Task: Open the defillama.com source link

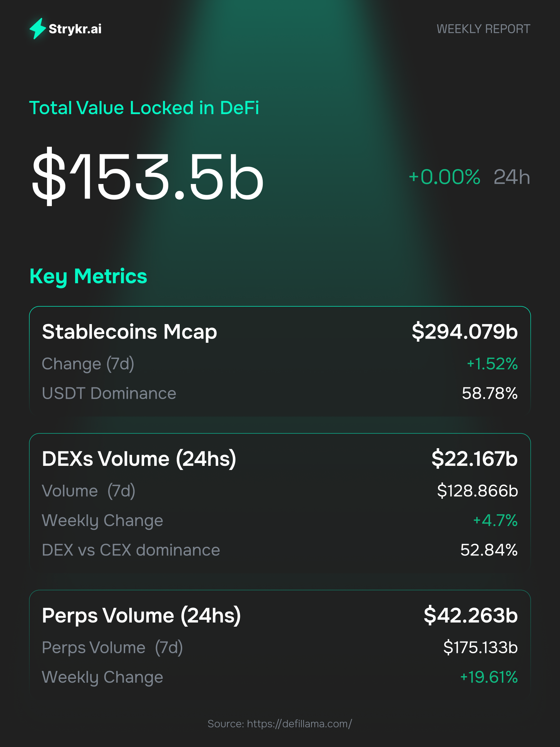Action: (x=299, y=724)
